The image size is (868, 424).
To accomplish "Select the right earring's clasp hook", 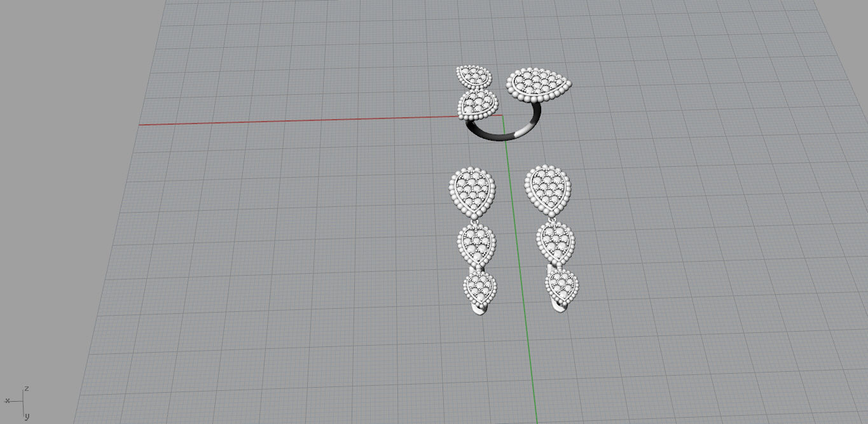I will click(560, 308).
